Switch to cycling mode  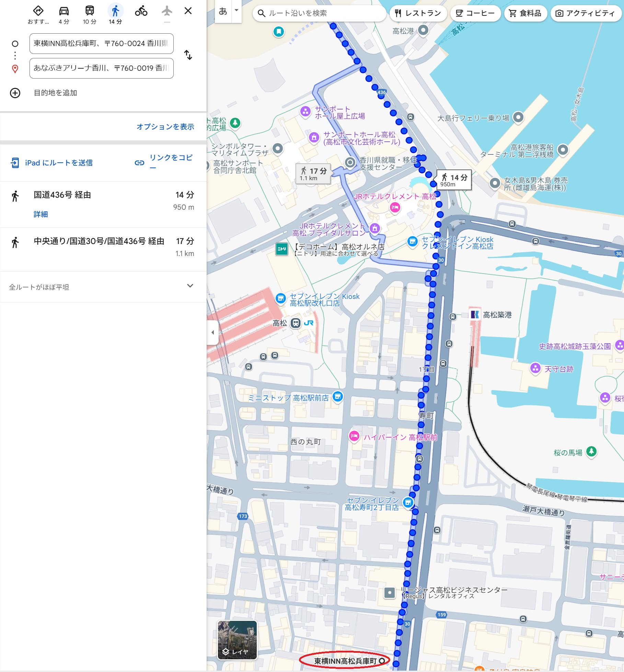point(141,12)
